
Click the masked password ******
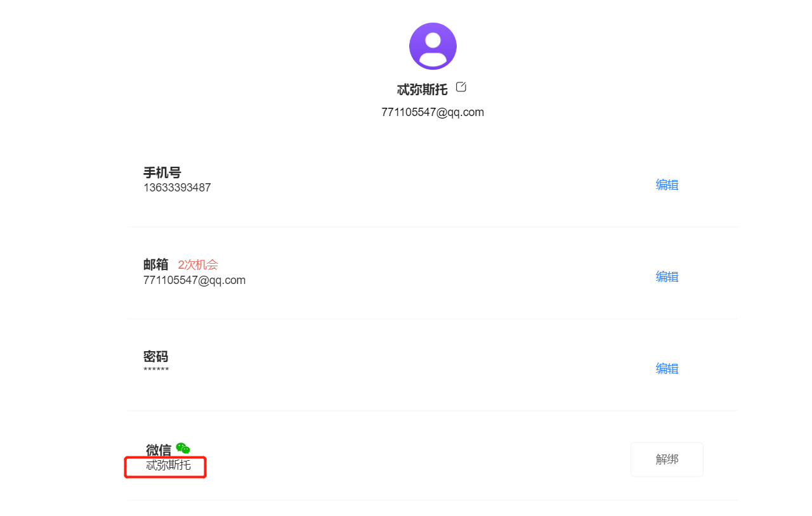pyautogui.click(x=156, y=370)
